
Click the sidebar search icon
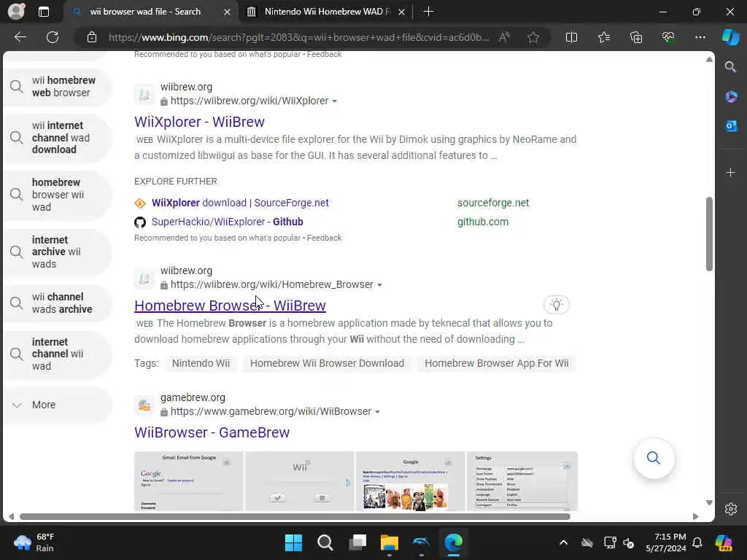(x=731, y=66)
